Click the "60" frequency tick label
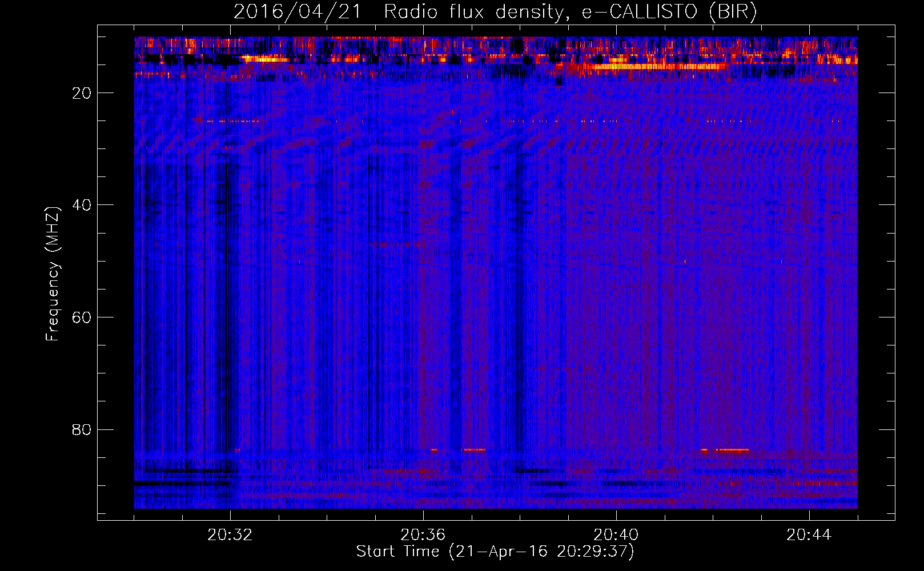 82,317
